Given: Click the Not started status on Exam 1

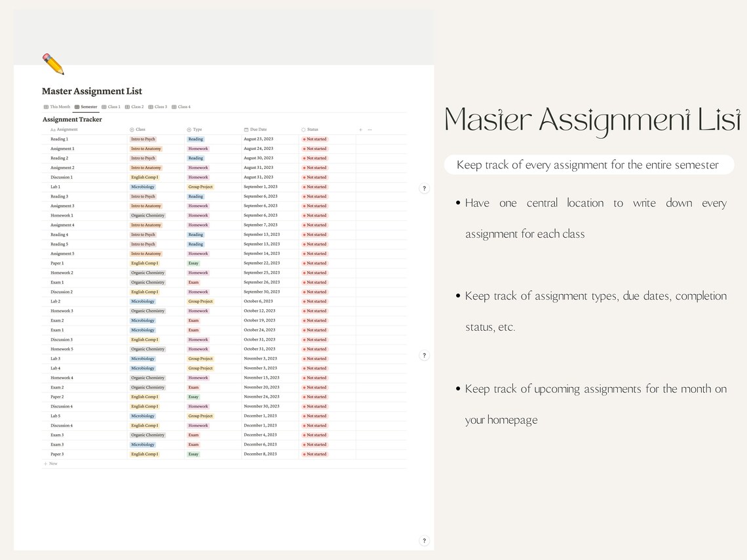Looking at the screenshot, I should (x=315, y=282).
